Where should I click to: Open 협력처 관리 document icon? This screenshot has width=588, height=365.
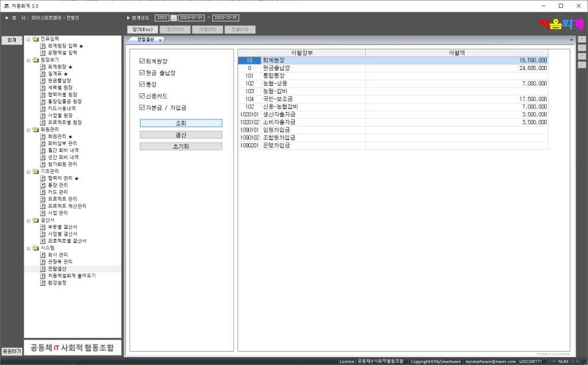[43, 178]
